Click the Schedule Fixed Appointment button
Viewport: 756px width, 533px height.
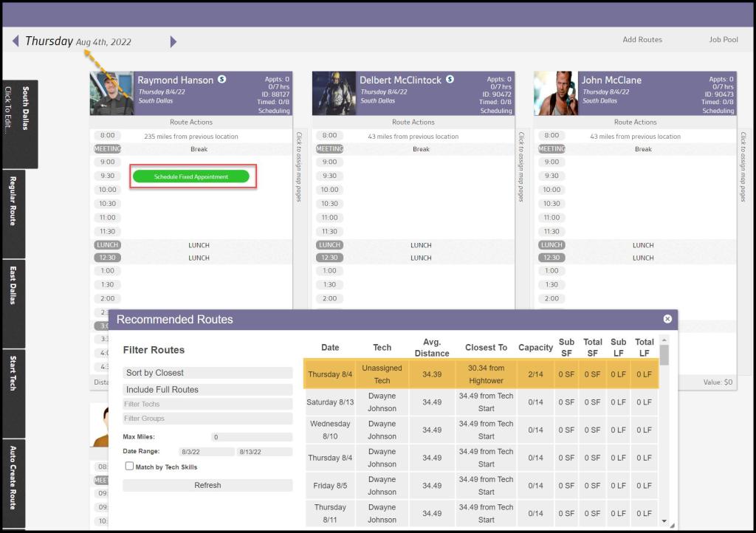191,177
